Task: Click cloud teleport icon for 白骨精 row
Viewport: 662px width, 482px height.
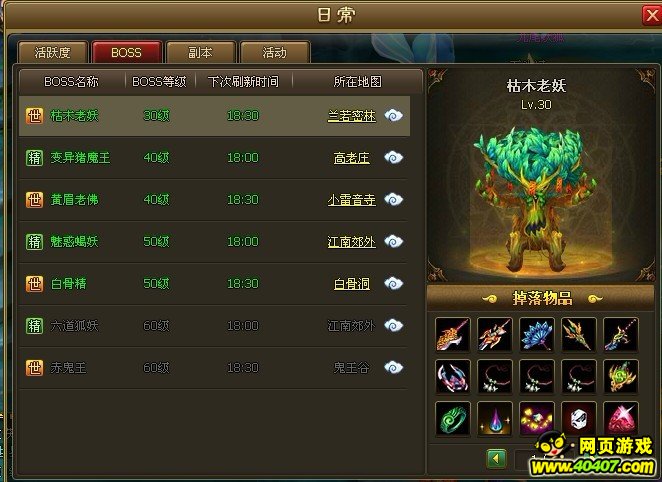Action: (x=393, y=283)
